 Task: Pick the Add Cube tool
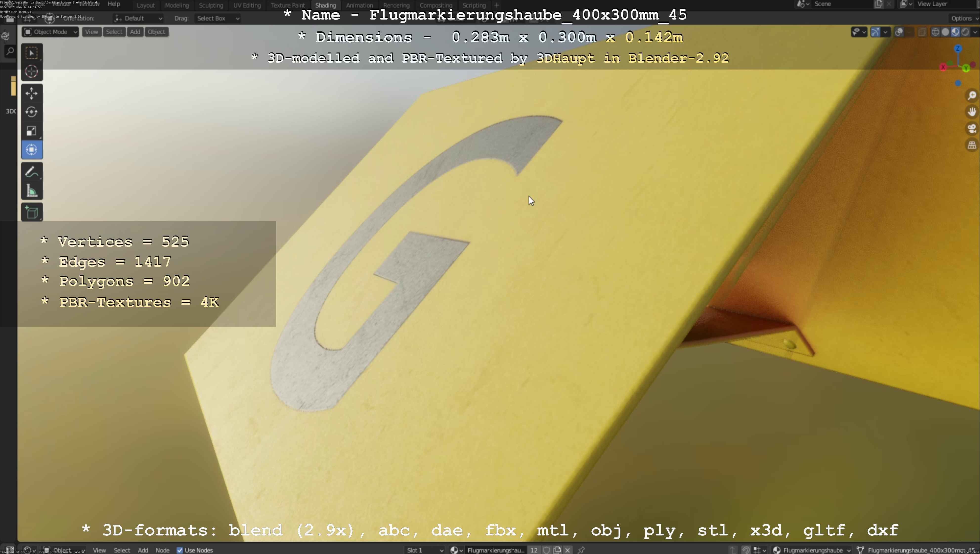32,213
